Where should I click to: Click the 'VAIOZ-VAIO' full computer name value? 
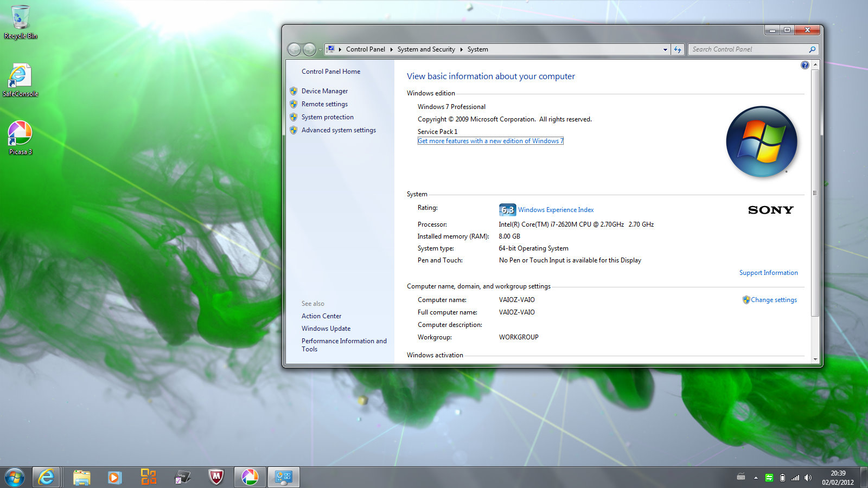pyautogui.click(x=516, y=312)
